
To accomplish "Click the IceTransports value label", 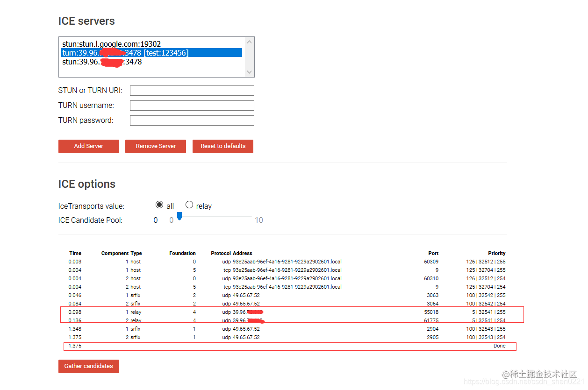I will pyautogui.click(x=91, y=206).
